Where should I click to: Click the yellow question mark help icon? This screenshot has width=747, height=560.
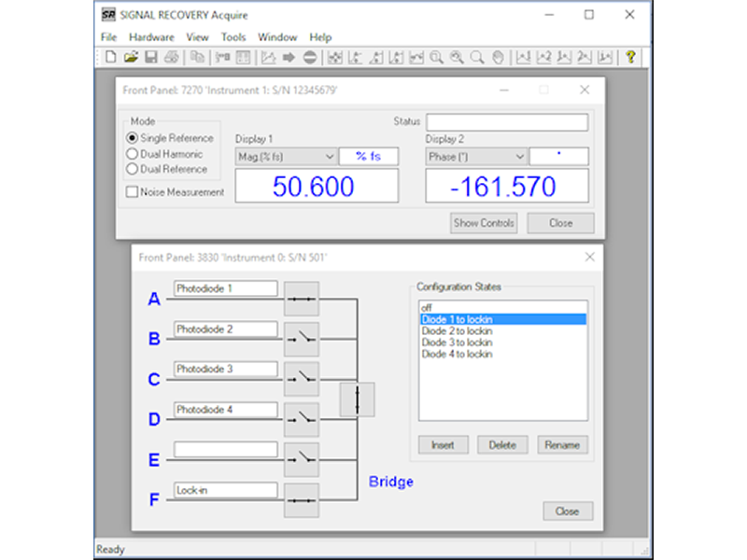pos(630,58)
